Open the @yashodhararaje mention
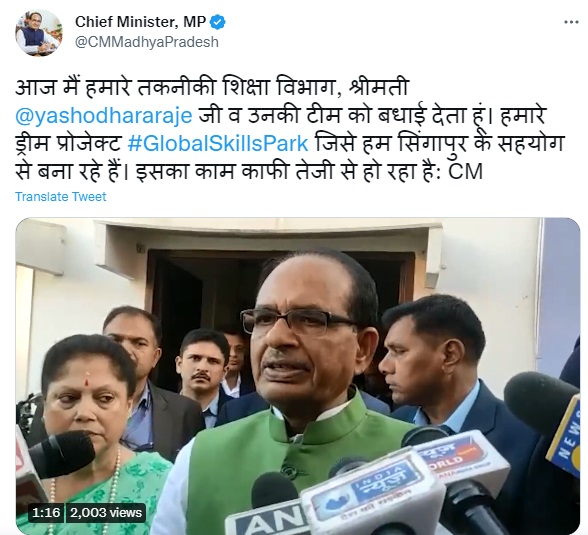The image size is (588, 535). 104,115
